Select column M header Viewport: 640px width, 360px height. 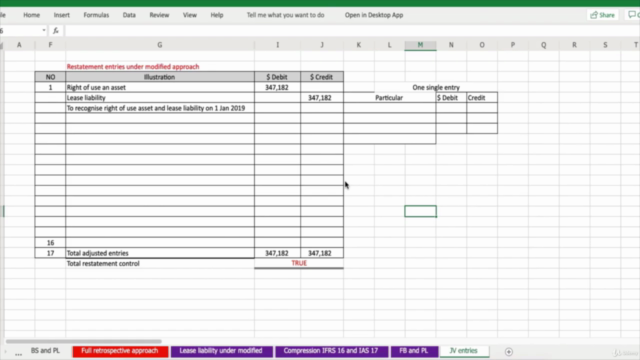pyautogui.click(x=420, y=45)
